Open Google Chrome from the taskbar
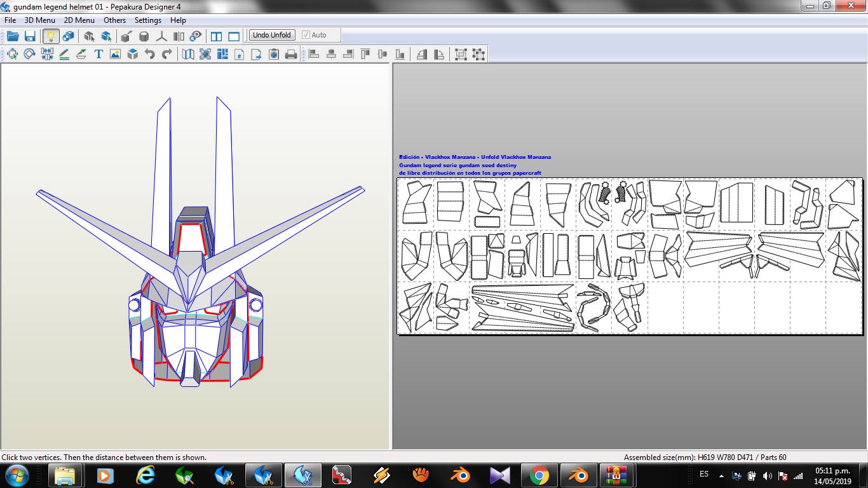The height and width of the screenshot is (488, 868). (x=539, y=475)
